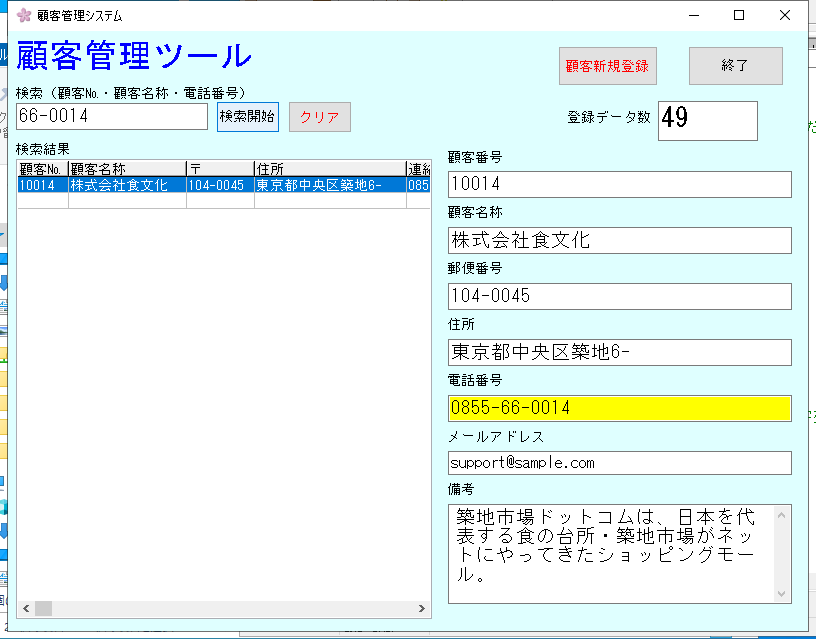Select the 登録データ数 field showing 49

pyautogui.click(x=707, y=121)
